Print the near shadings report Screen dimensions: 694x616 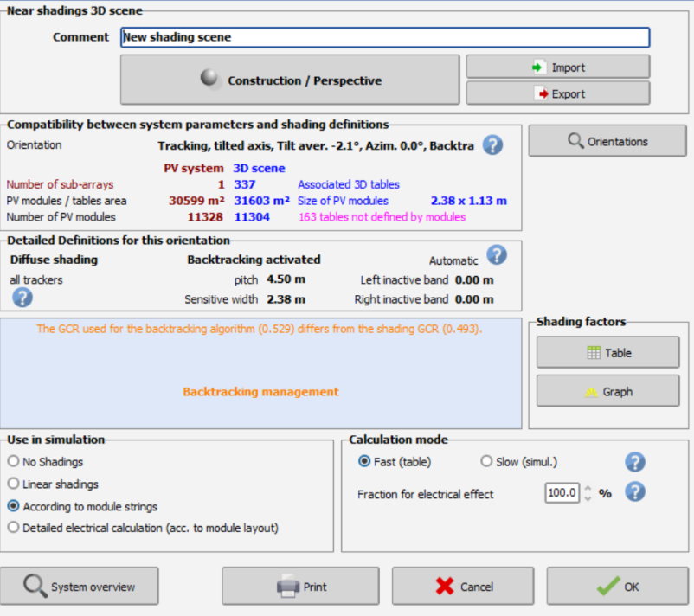click(301, 587)
